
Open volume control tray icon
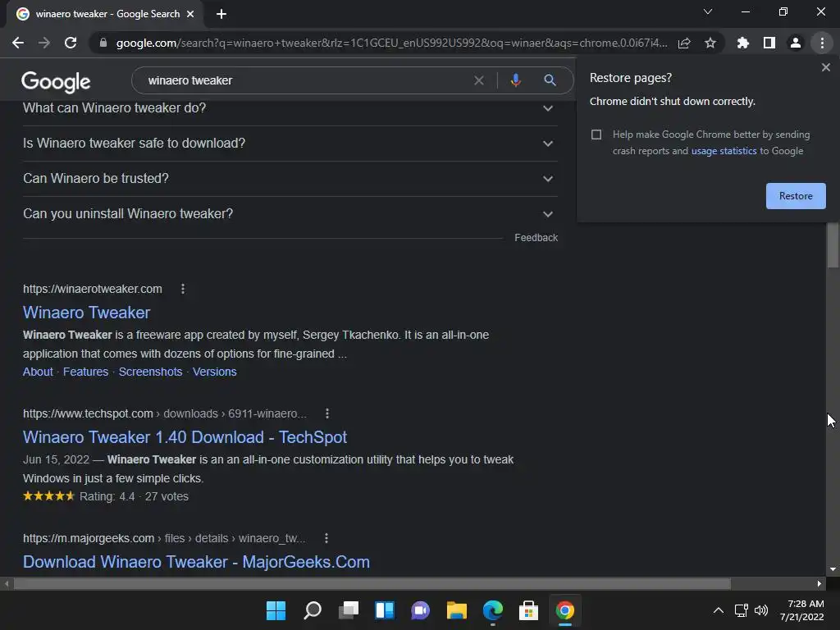pyautogui.click(x=760, y=610)
